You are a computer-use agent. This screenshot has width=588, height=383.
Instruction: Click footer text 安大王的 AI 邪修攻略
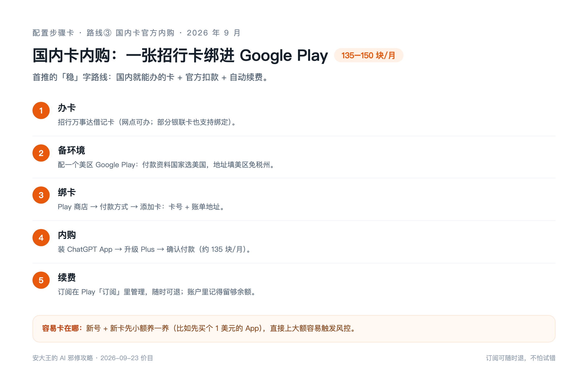[x=63, y=358]
